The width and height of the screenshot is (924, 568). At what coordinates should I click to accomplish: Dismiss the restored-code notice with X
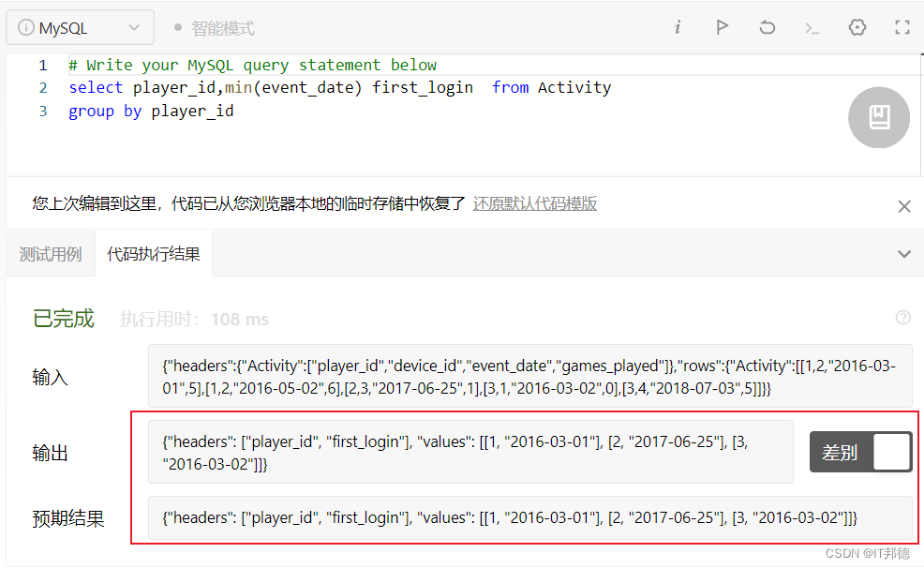[904, 206]
